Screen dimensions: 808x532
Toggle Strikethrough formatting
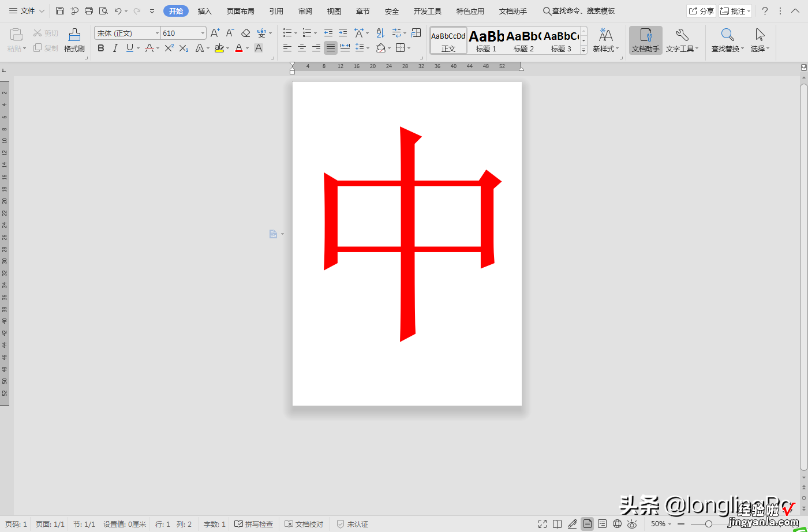[x=149, y=48]
